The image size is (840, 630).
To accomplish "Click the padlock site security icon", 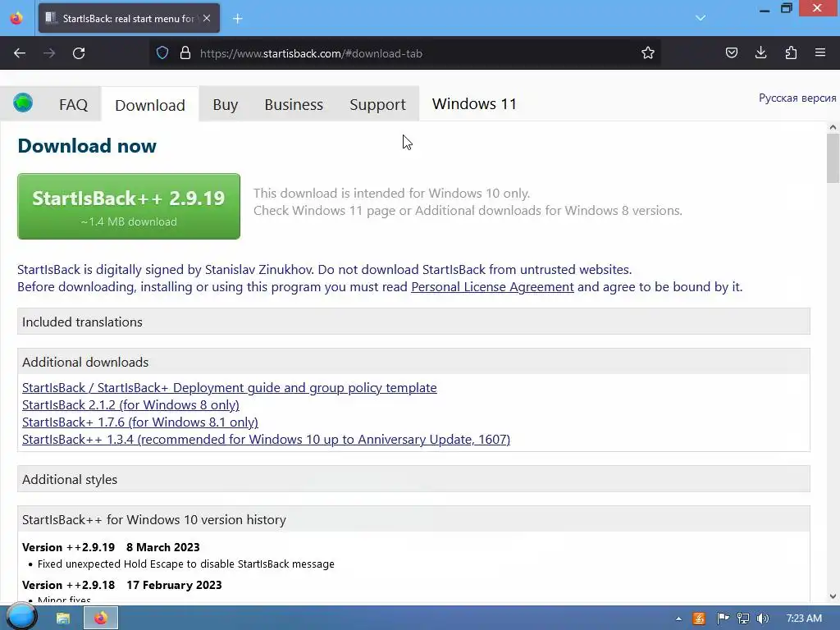I will (x=185, y=53).
